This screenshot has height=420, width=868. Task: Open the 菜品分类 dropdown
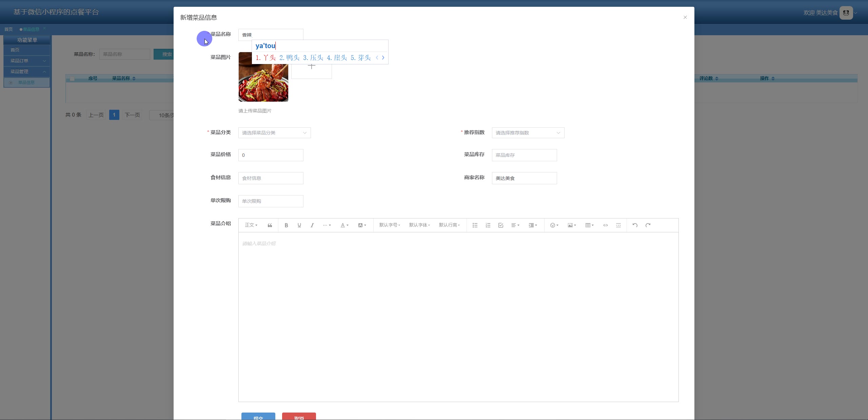coord(274,133)
